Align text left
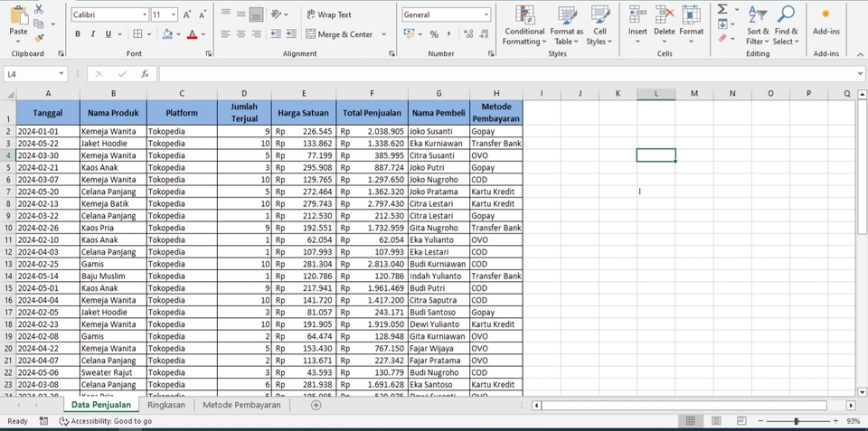Image resolution: width=868 pixels, height=431 pixels. pyautogui.click(x=225, y=34)
